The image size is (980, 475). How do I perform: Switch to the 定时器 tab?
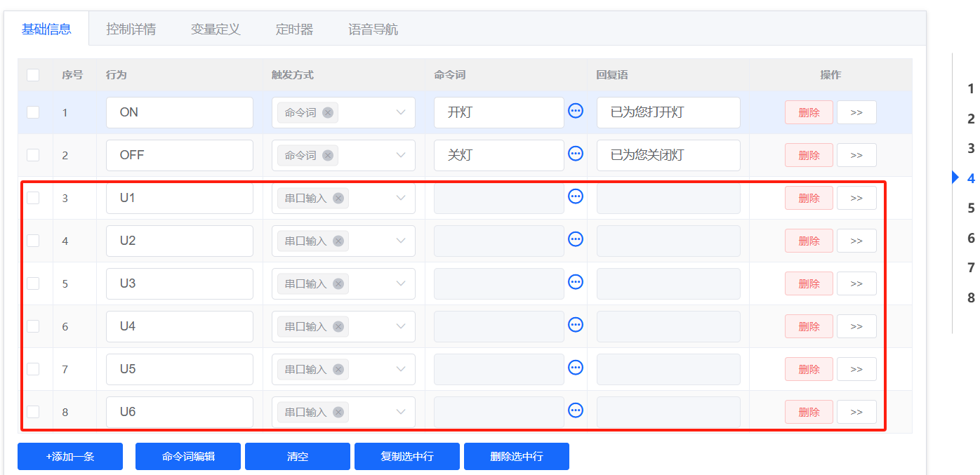click(294, 29)
